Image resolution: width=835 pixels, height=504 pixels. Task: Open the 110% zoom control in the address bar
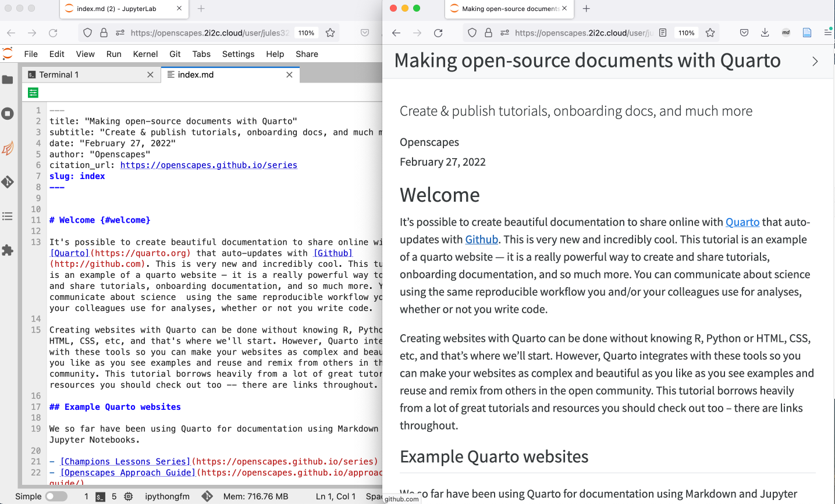(686, 33)
